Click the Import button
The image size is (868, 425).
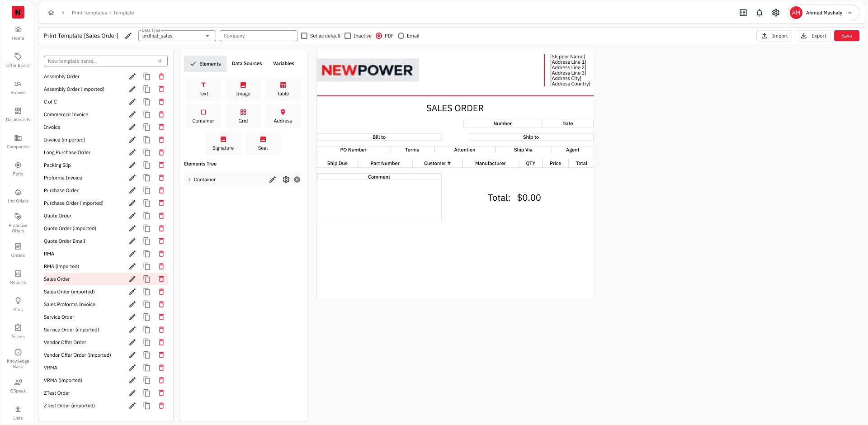click(774, 36)
